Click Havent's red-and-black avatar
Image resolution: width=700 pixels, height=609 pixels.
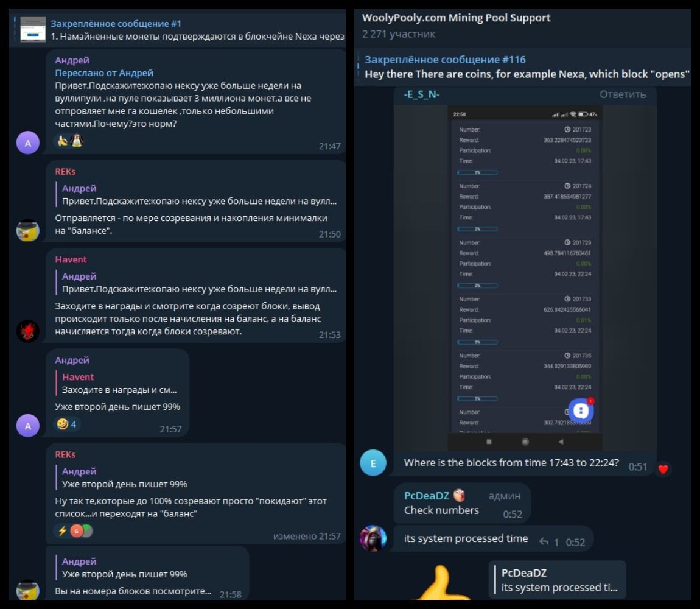point(27,331)
